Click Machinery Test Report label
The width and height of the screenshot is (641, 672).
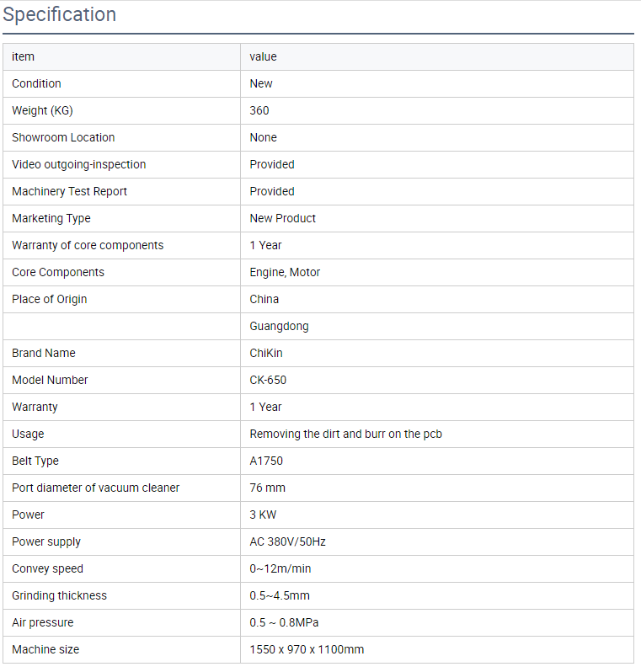69,191
